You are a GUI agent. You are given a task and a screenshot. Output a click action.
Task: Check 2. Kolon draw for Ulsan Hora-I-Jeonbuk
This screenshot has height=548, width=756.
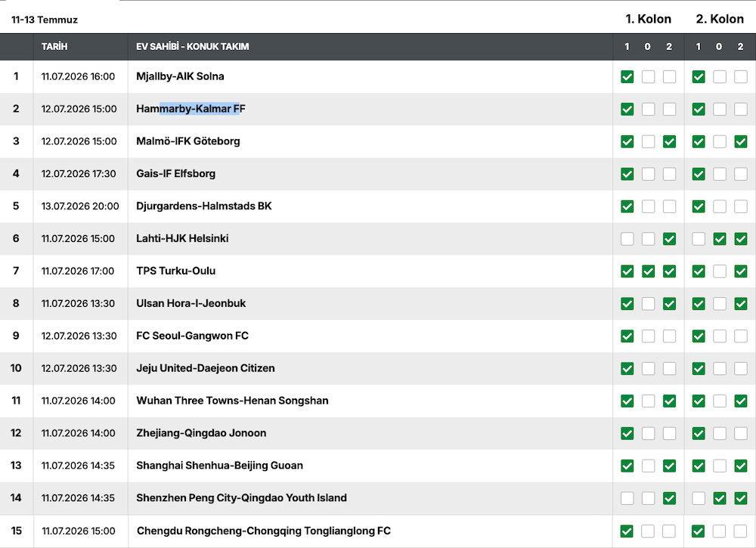coord(720,304)
